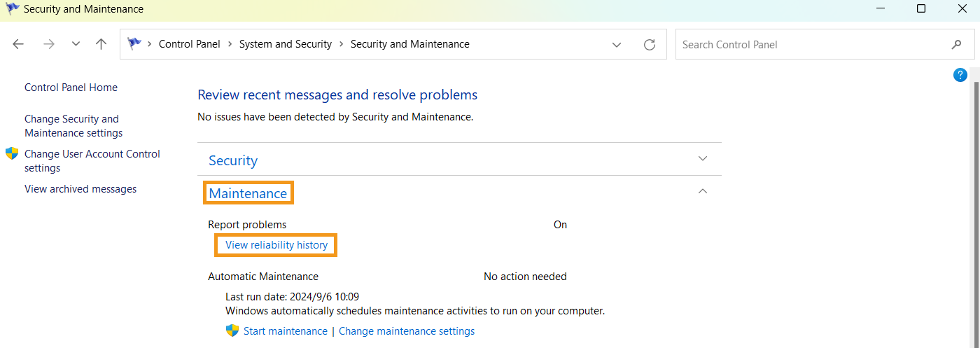Go back using the Back arrow
This screenshot has width=980, height=348.
pos(18,44)
